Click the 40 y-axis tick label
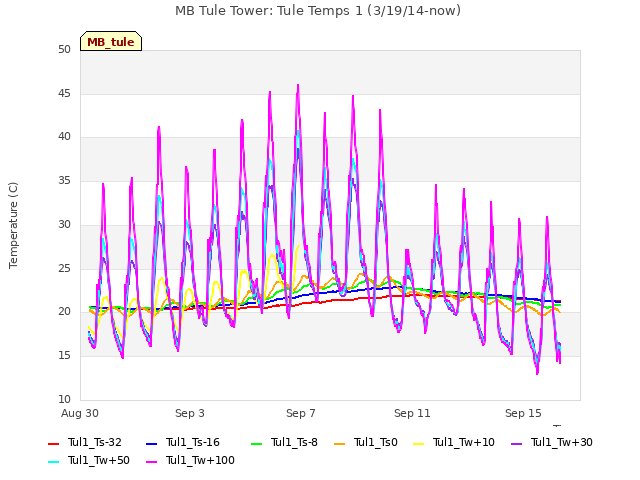 point(64,137)
